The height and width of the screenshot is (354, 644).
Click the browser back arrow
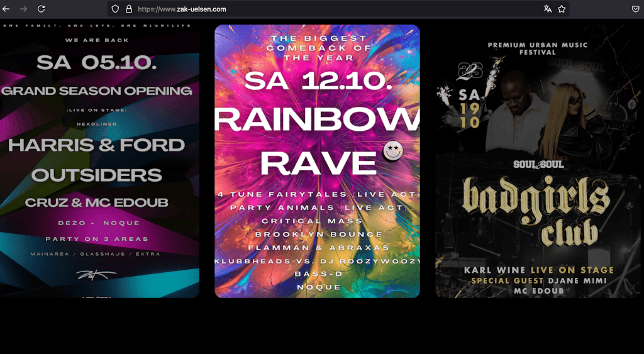point(6,9)
